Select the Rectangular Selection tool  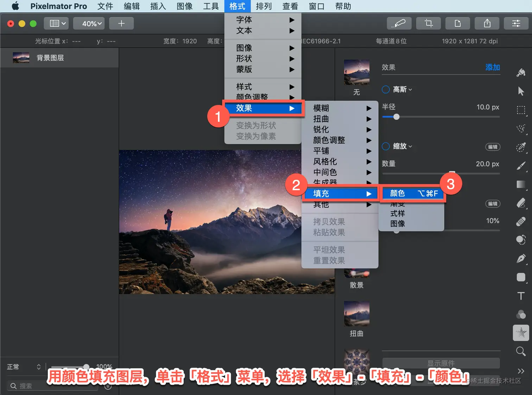(x=521, y=110)
